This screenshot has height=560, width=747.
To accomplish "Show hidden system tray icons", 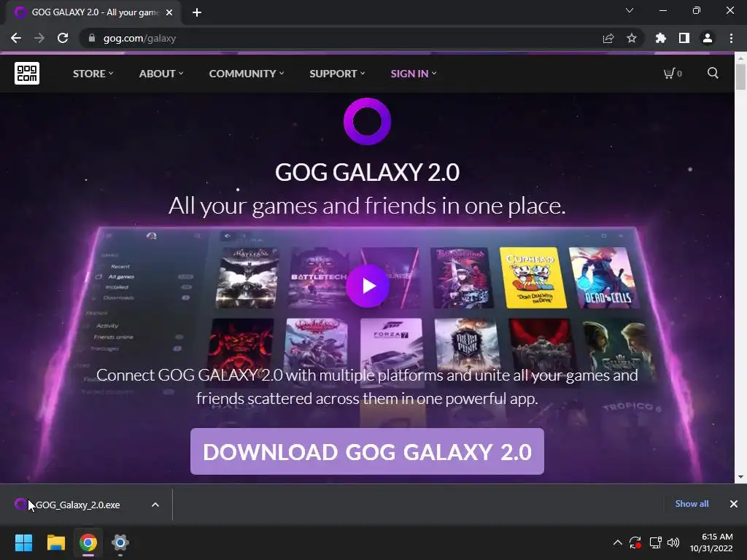I will coord(617,542).
